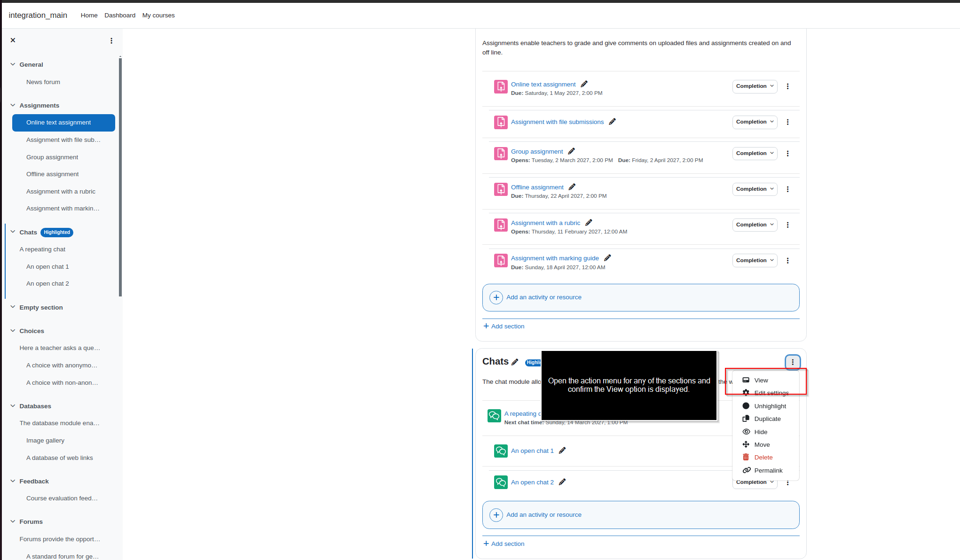Click the An open chat 2 chat icon
The width and height of the screenshot is (960, 560).
point(501,482)
